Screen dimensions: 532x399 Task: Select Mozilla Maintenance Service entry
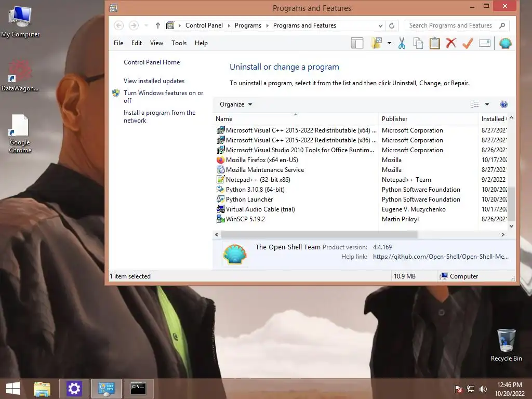[x=361, y=170]
